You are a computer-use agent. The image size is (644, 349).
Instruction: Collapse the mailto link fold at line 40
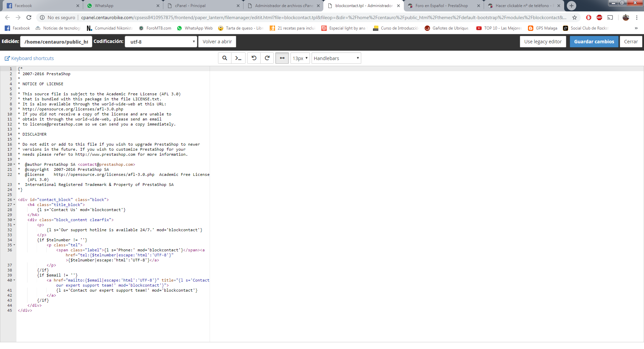[x=14, y=280]
